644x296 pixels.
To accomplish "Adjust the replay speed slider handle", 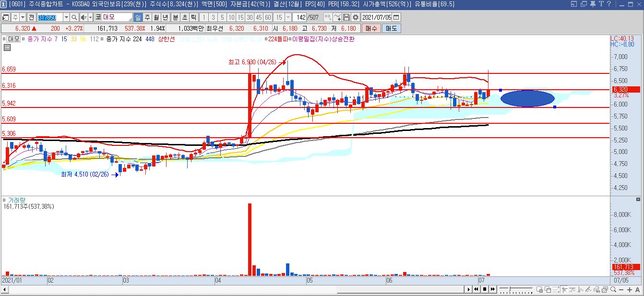I will 510,289.
